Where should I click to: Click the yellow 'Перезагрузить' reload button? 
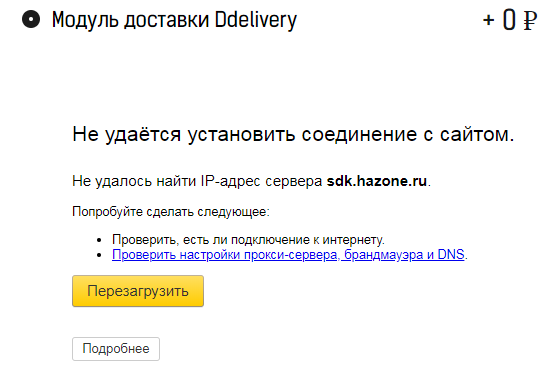tap(138, 291)
